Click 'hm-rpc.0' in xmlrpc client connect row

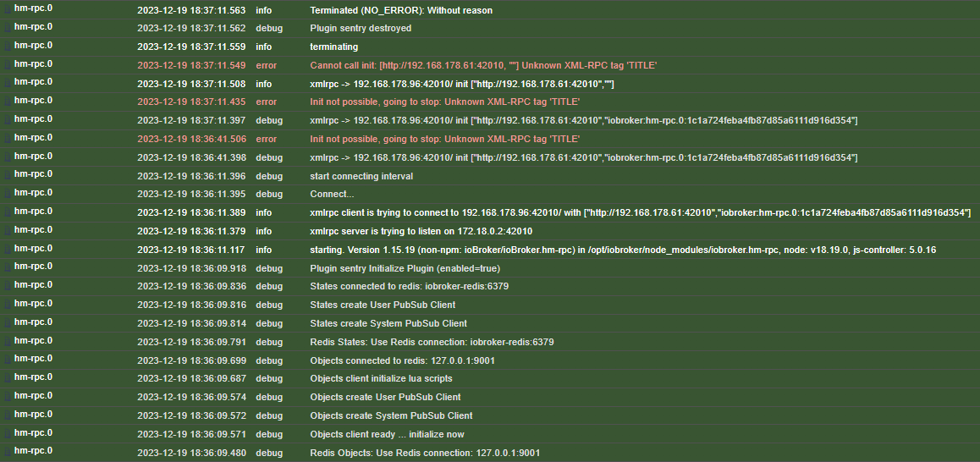click(33, 212)
